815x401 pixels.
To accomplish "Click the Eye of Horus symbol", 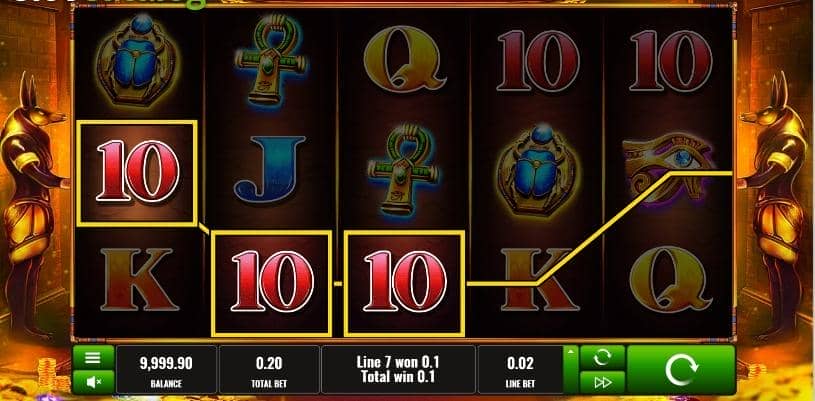I will click(x=669, y=168).
